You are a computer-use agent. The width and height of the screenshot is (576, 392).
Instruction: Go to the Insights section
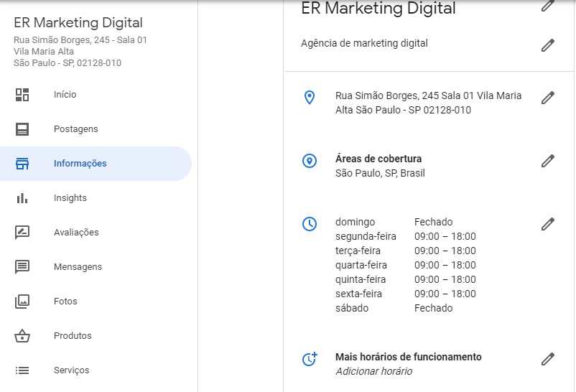pos(96,198)
